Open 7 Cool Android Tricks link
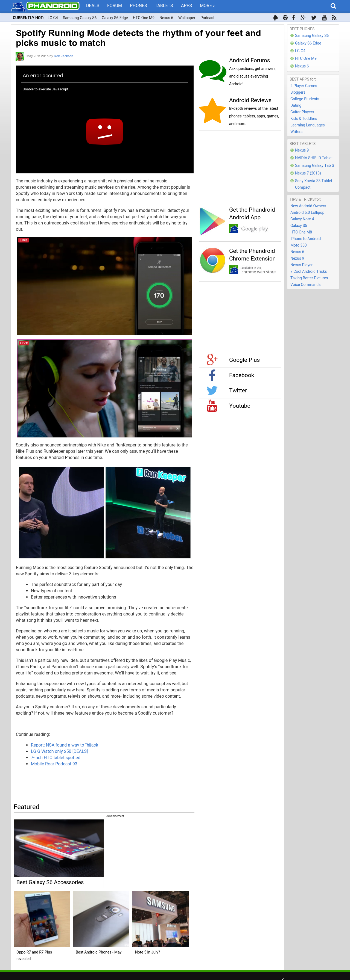 click(x=308, y=272)
